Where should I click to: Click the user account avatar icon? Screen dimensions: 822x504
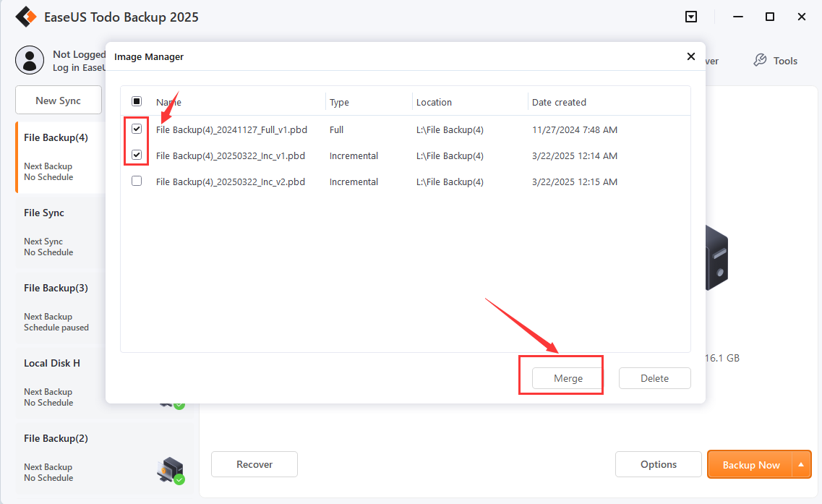pyautogui.click(x=30, y=60)
